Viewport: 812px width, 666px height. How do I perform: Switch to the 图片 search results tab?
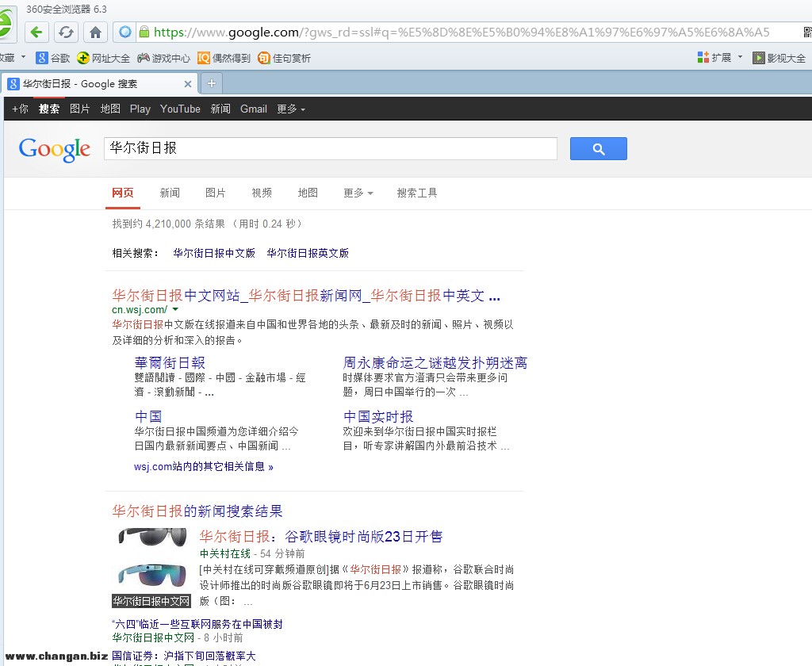click(216, 193)
